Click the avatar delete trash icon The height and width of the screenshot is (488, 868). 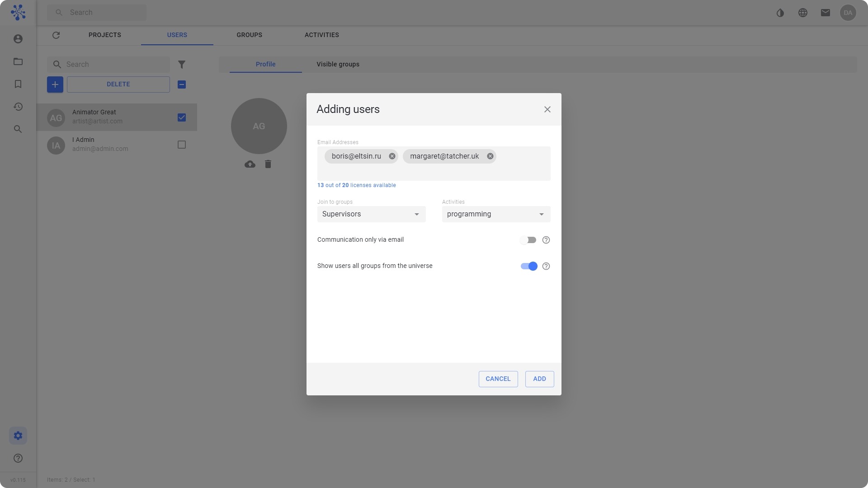point(268,164)
